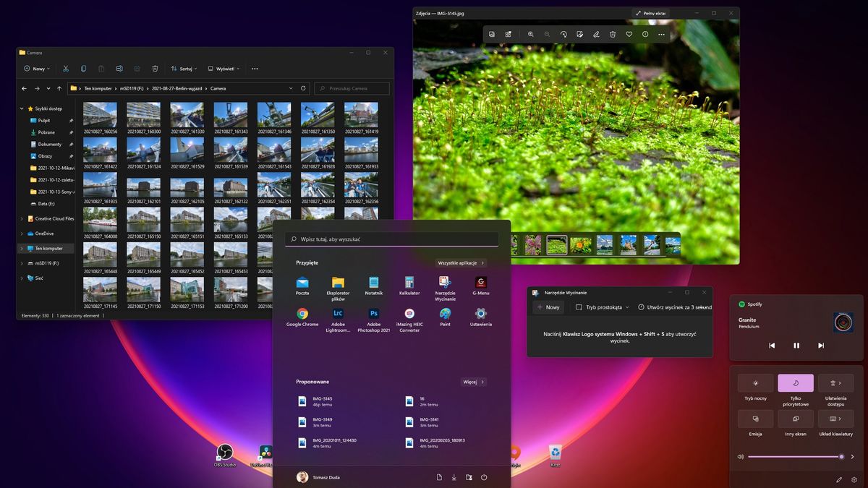Click Nowy button in Snipping Tool
Image resolution: width=868 pixels, height=488 pixels.
click(548, 307)
